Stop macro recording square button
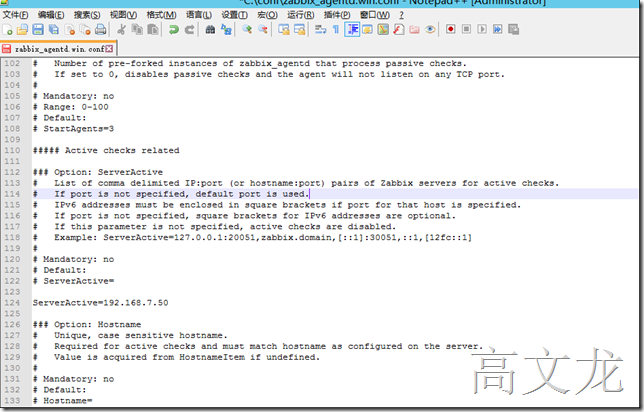Image resolution: width=644 pixels, height=412 pixels. 466,30
